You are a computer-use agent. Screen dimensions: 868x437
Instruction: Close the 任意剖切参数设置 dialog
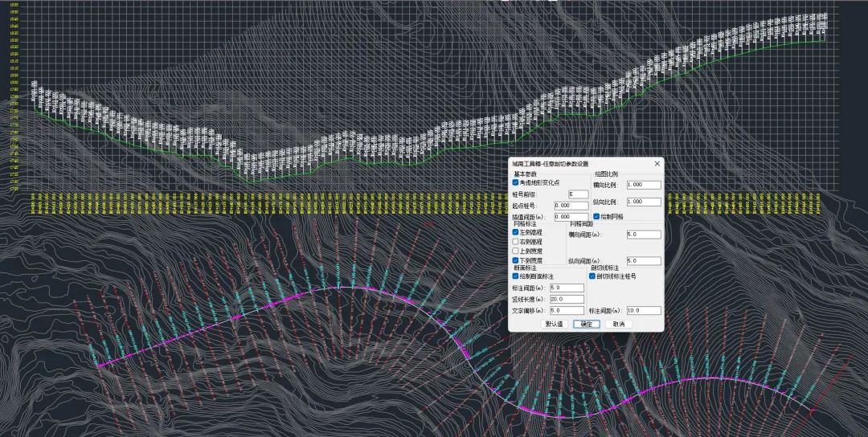tap(657, 164)
